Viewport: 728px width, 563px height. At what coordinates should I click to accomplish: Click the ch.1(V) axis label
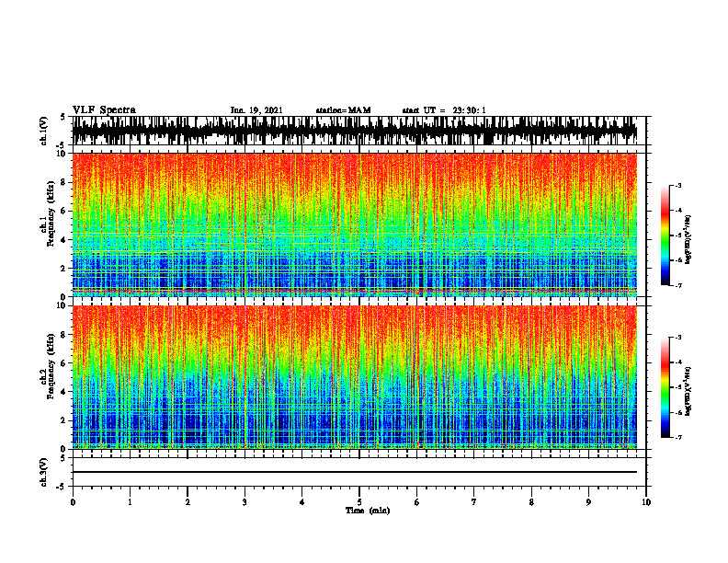(x=44, y=131)
